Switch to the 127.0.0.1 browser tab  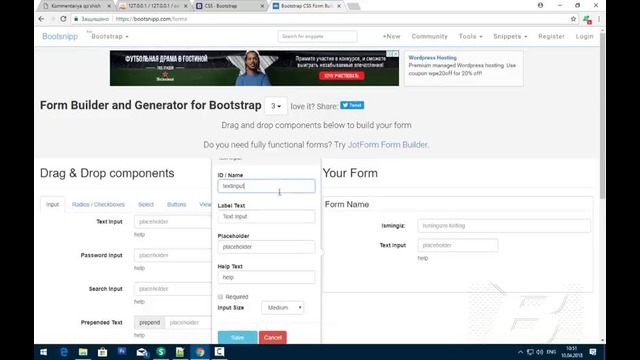tap(153, 6)
